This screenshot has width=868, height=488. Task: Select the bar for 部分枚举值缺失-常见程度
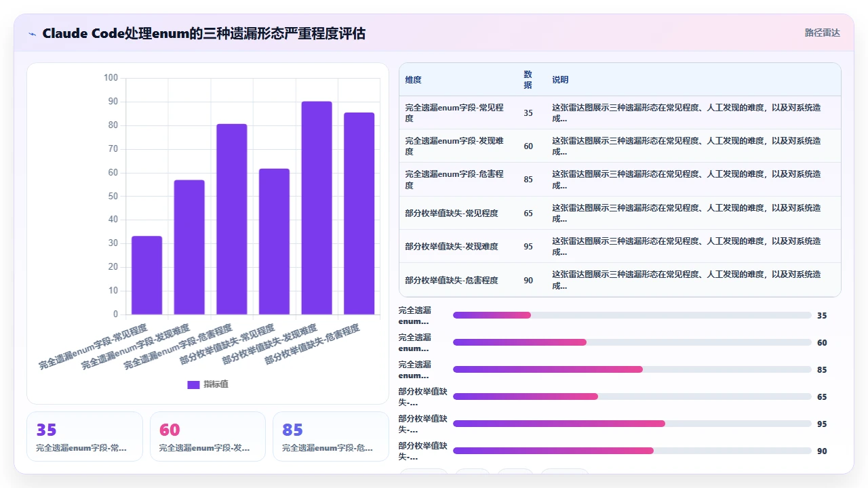[274, 241]
